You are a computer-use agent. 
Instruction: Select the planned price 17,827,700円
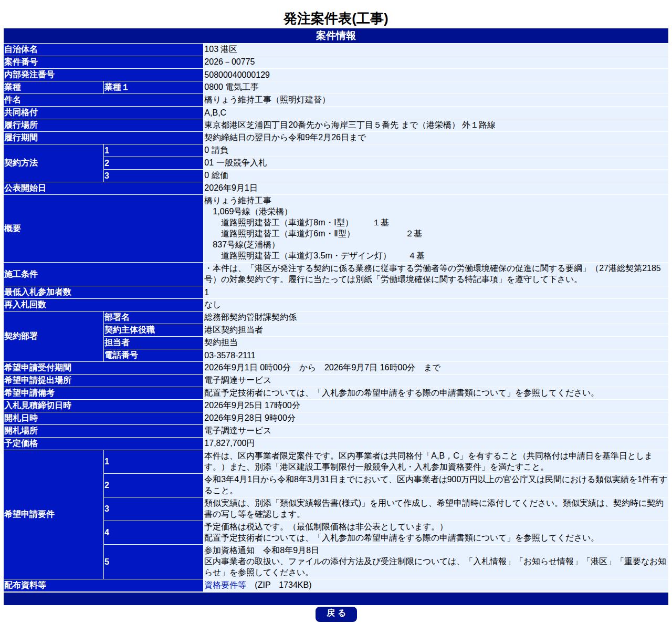pyautogui.click(x=229, y=443)
